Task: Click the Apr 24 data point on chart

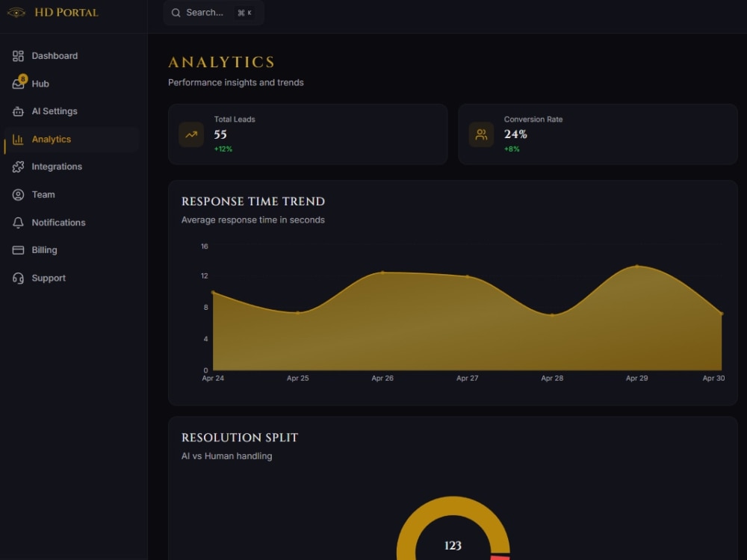Action: pyautogui.click(x=213, y=293)
